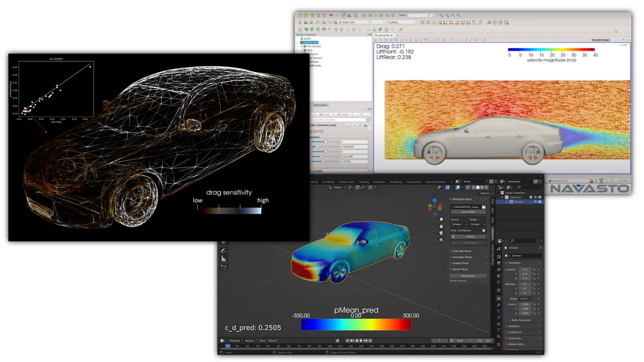
Task: Open the Surface representation dropdown in ParaView
Action: point(402,22)
